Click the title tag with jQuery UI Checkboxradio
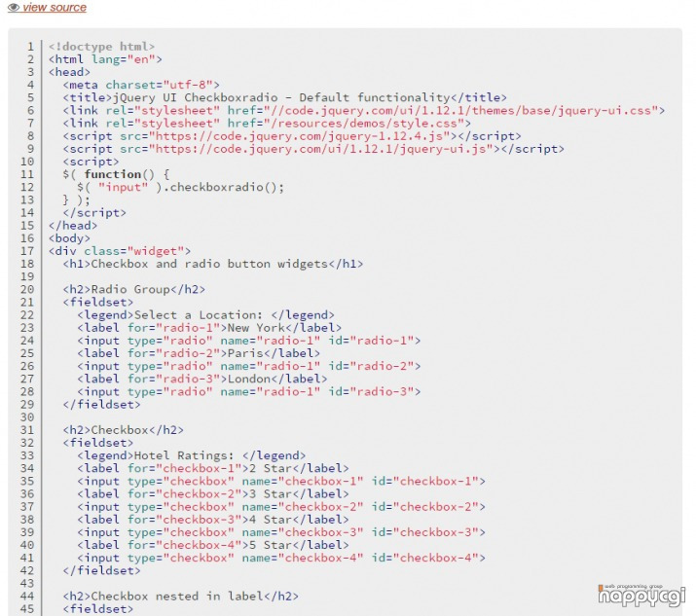Viewport: 696px width, 616px height. click(284, 97)
